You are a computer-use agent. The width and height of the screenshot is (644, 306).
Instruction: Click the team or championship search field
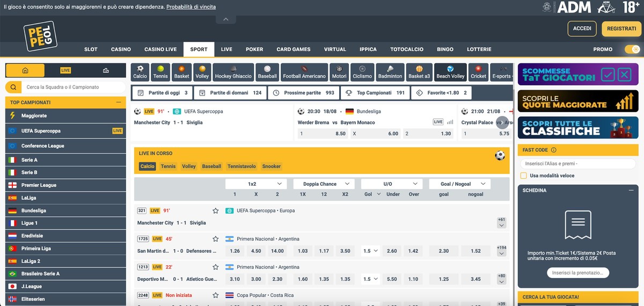[70, 87]
